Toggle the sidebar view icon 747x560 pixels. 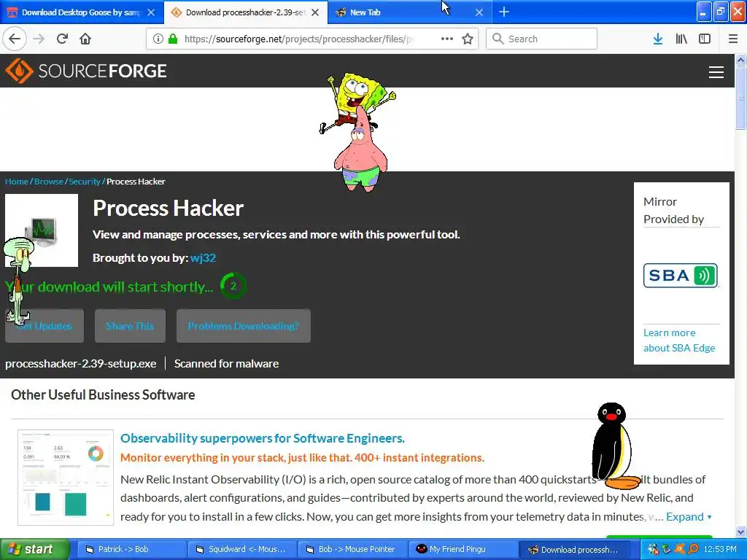[x=705, y=39]
